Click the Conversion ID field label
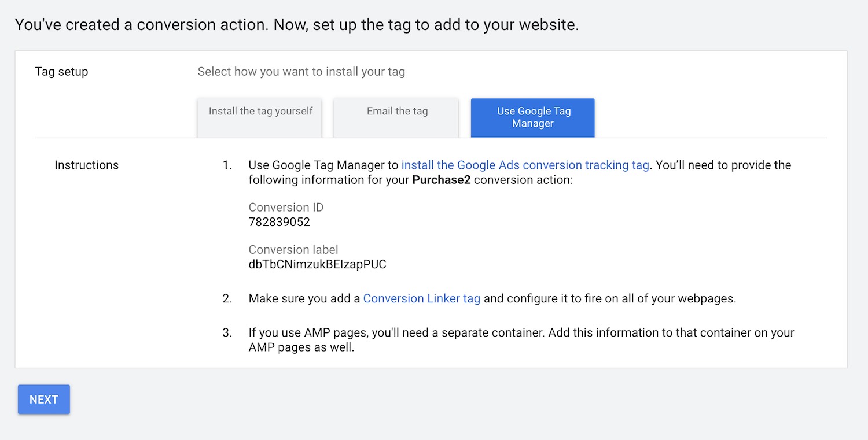Image resolution: width=868 pixels, height=440 pixels. coord(286,207)
